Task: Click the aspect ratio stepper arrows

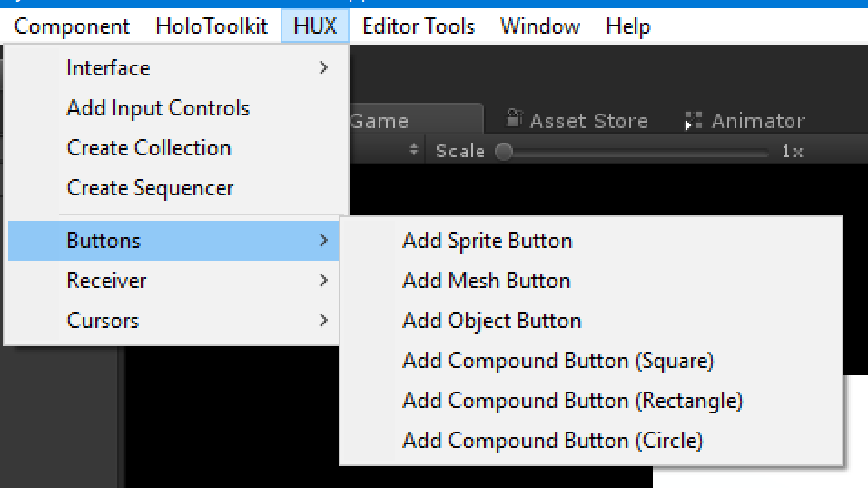Action: click(413, 150)
